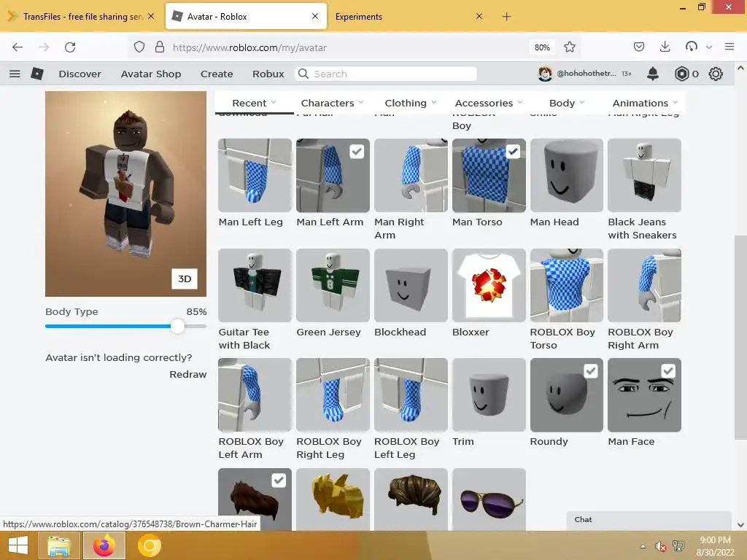Adjust the Body Type slider handle
The height and width of the screenshot is (560, 747).
(x=177, y=326)
